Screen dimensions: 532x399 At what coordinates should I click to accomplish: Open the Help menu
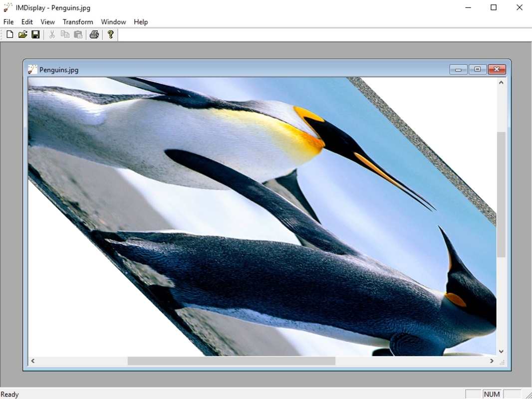140,22
